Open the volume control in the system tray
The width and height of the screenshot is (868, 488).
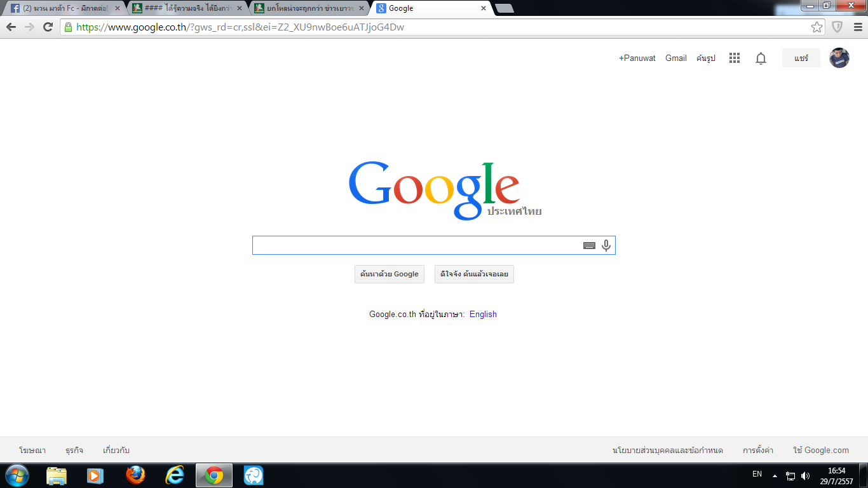pos(806,475)
